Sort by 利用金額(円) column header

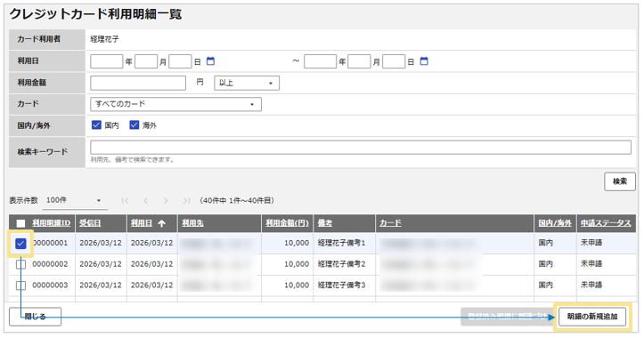[x=287, y=223]
